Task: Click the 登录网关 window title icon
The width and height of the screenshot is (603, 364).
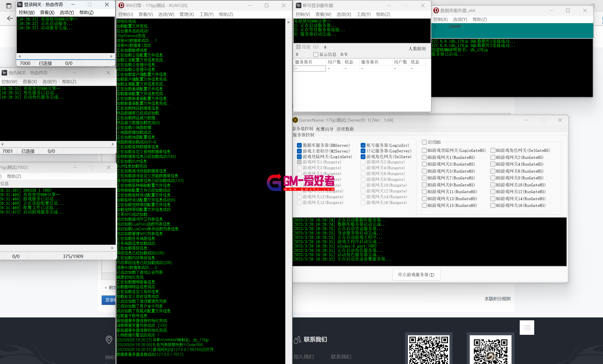Action: [20, 4]
